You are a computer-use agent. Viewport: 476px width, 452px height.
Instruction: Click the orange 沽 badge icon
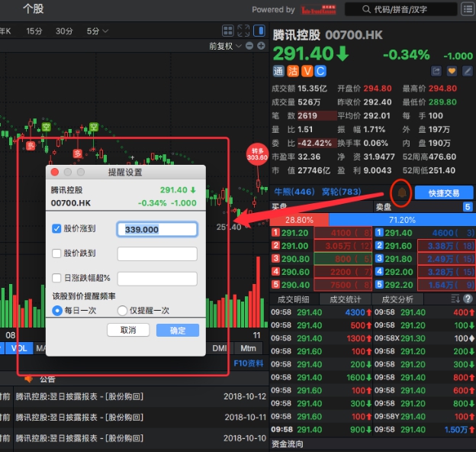(293, 71)
